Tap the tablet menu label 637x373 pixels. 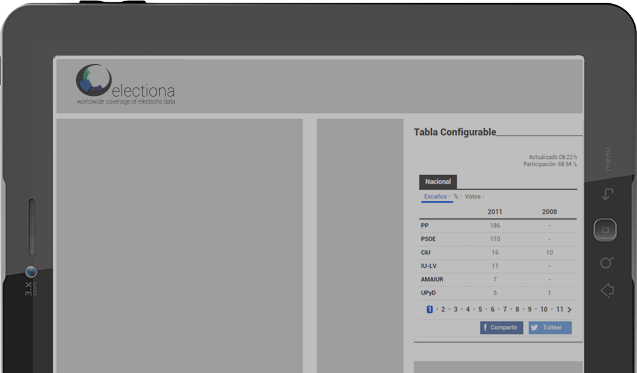point(608,159)
